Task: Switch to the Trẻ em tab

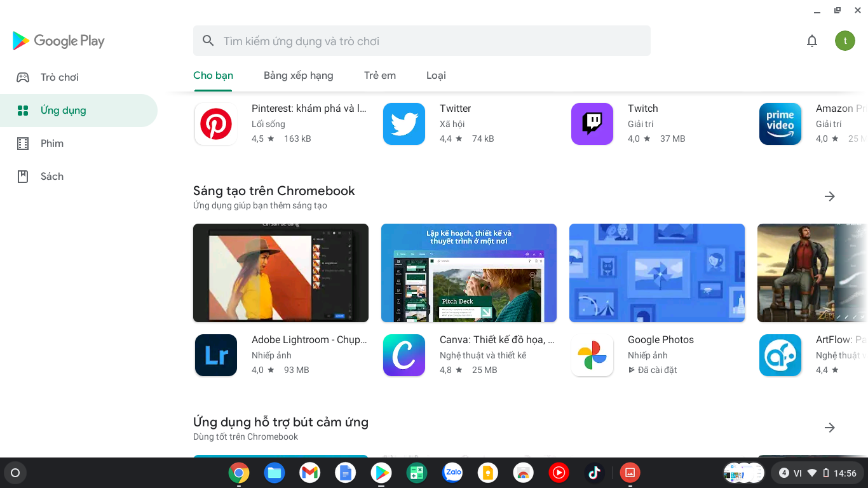Action: click(x=380, y=75)
